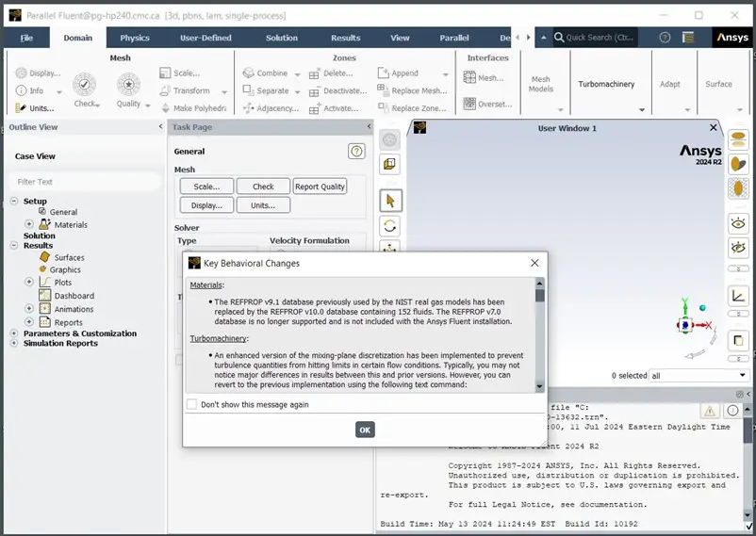Click the Activate zones ribbon icon
The image size is (756, 536).
point(314,109)
